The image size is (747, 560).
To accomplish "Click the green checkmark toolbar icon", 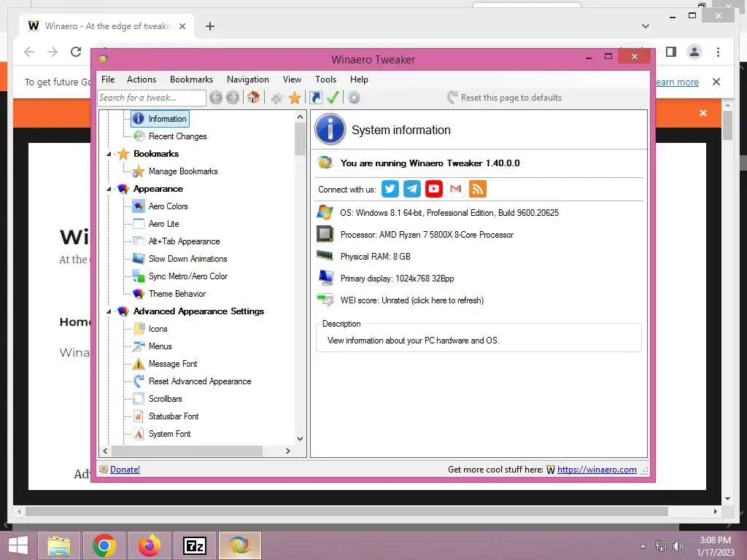I will pos(333,98).
